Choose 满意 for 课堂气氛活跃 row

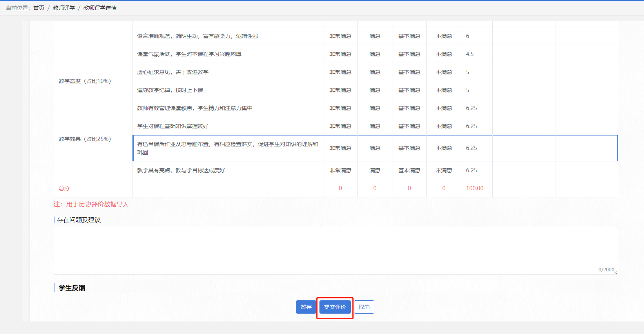coord(375,54)
